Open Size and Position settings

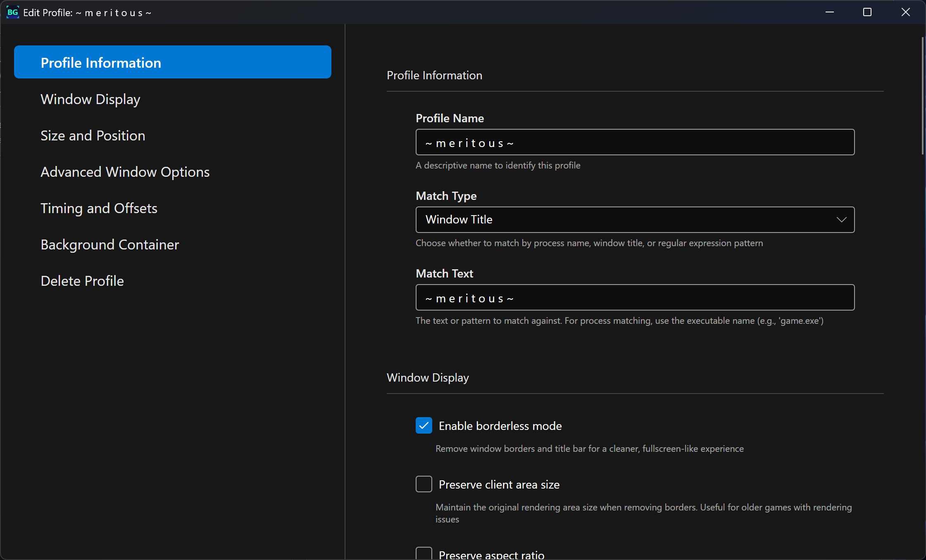(x=93, y=135)
